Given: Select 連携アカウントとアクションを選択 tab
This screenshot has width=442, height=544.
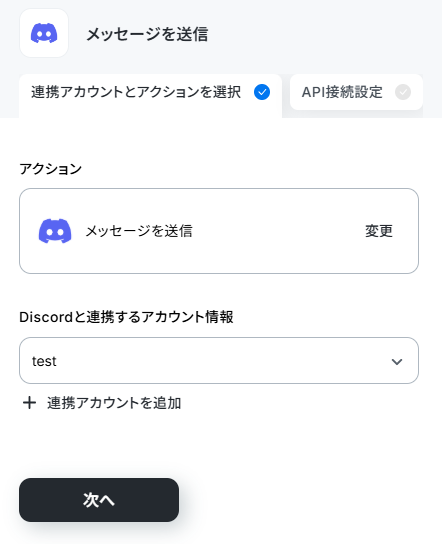Looking at the screenshot, I should click(x=150, y=96).
